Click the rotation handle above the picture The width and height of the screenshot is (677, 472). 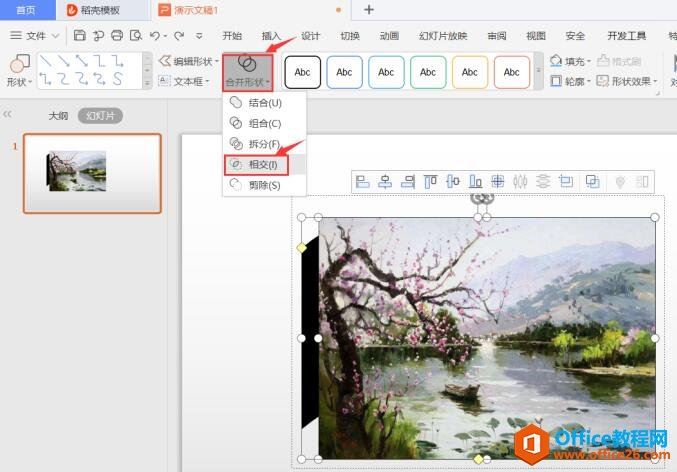[x=482, y=198]
